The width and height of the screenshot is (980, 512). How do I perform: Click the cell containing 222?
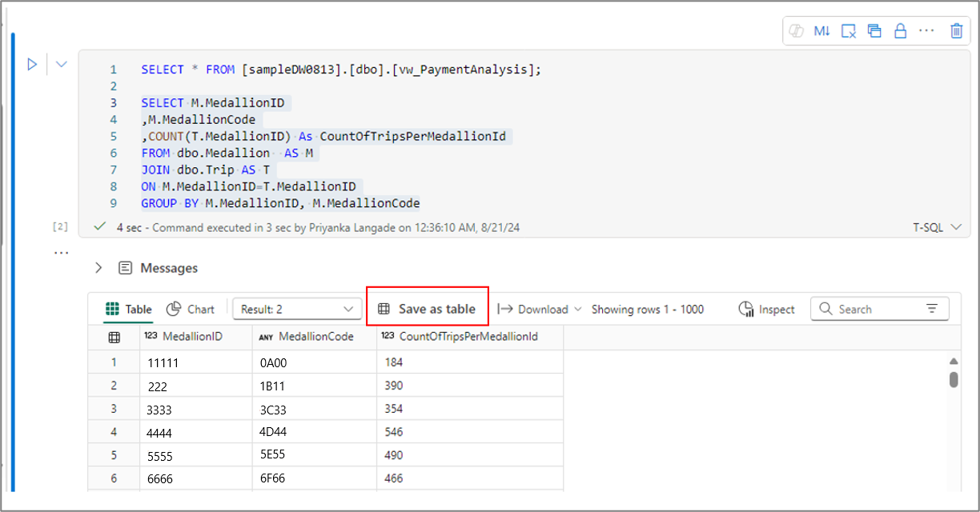(x=195, y=386)
